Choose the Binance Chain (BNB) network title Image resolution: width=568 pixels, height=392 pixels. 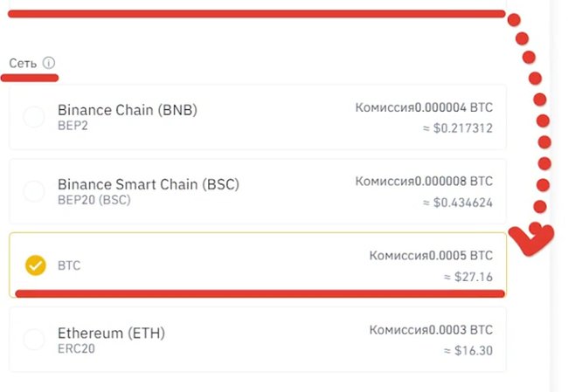coord(128,110)
